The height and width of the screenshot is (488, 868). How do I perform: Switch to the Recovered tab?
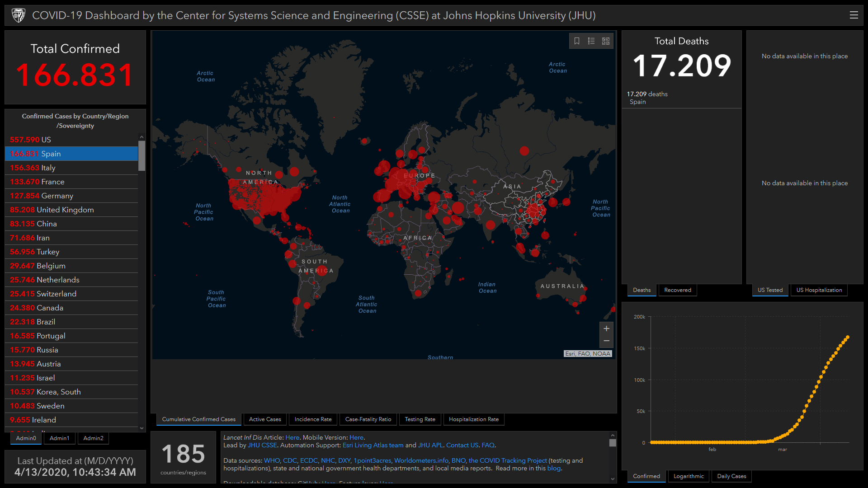(x=678, y=290)
